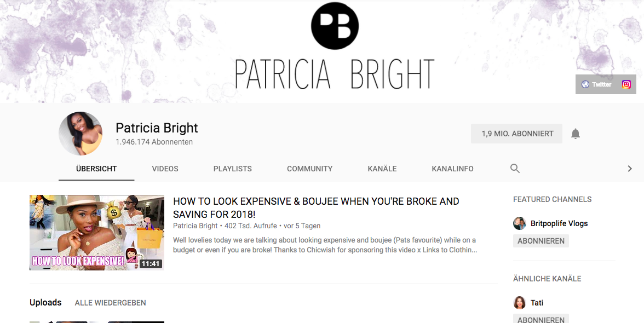Viewport: 644px width, 323px height.
Task: Open the KANALINFO tab
Action: point(452,169)
